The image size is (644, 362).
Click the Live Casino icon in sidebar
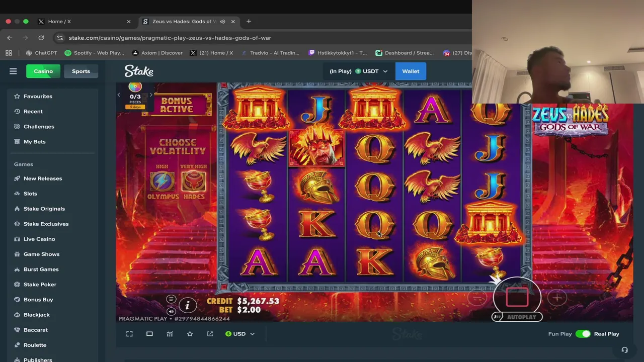[x=17, y=239]
